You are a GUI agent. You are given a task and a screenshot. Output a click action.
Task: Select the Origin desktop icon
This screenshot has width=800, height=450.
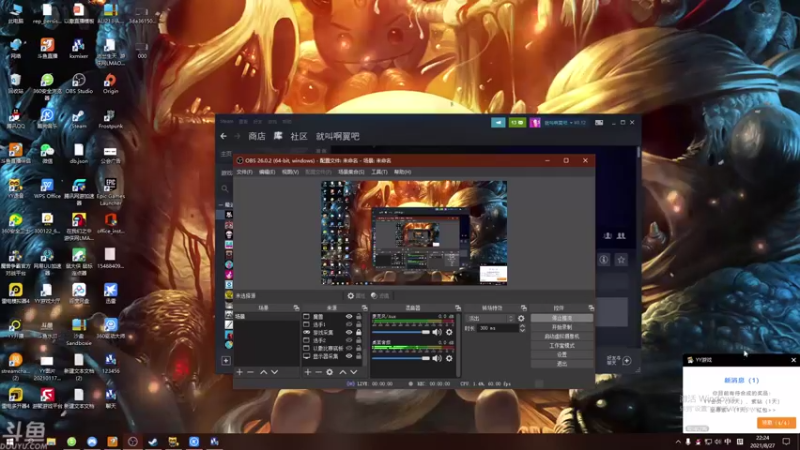pos(110,84)
